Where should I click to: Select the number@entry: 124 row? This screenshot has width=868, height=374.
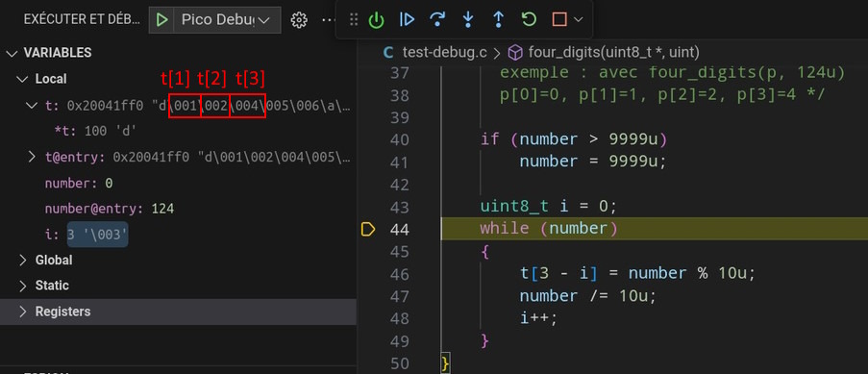[x=178, y=209]
